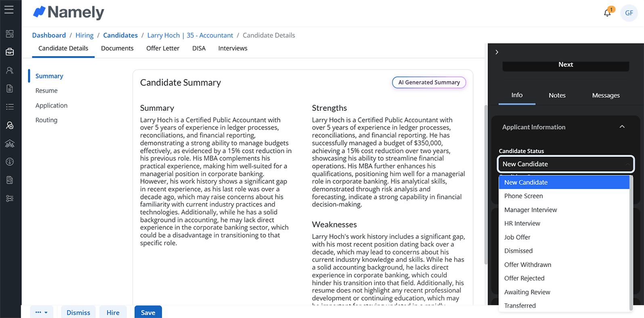Switch to the Documents tab
The width and height of the screenshot is (644, 318).
pos(117,48)
